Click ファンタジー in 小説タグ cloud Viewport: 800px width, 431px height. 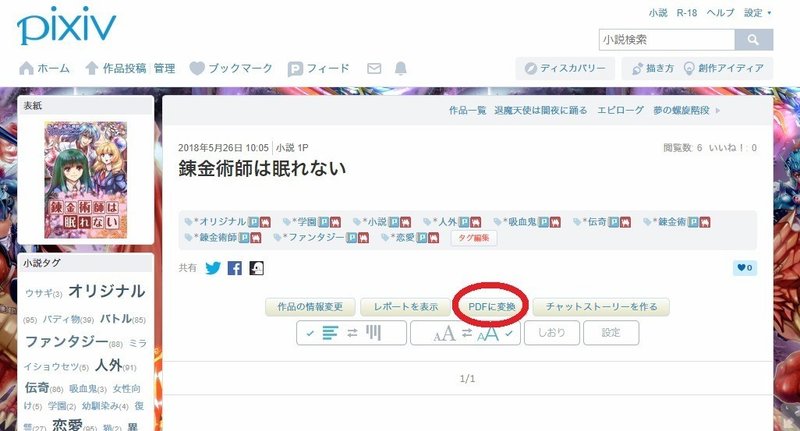(x=67, y=341)
